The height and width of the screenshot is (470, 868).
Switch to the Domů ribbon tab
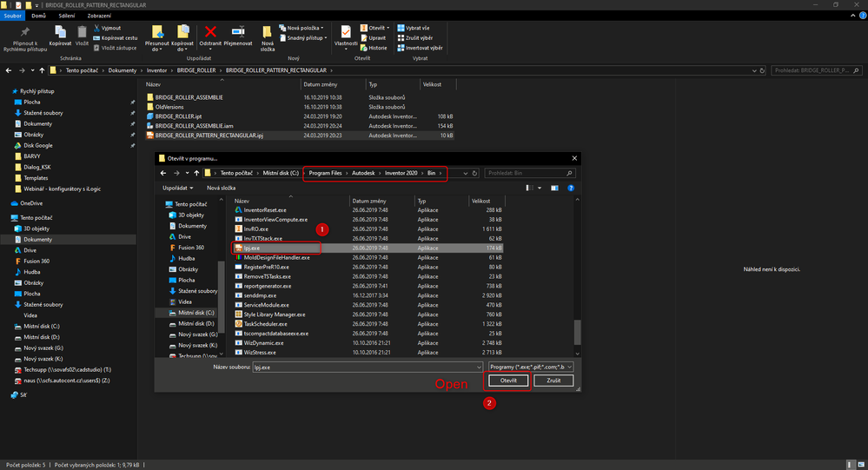tap(39, 16)
